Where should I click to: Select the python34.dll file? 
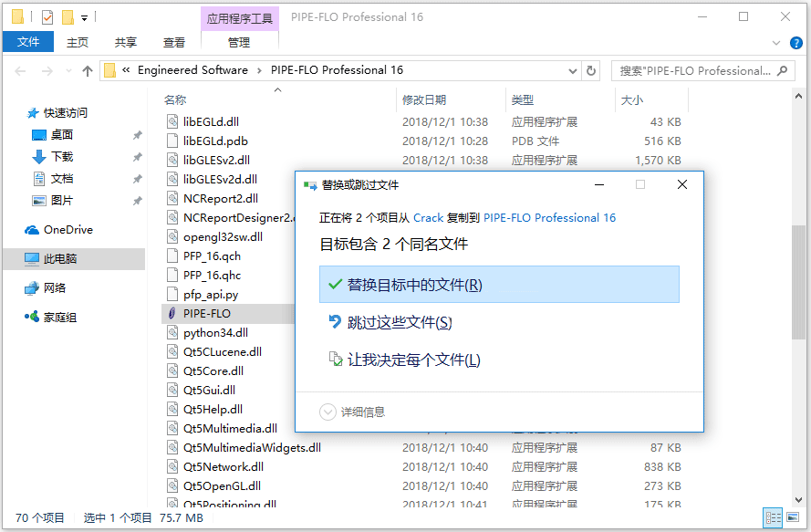pos(215,332)
